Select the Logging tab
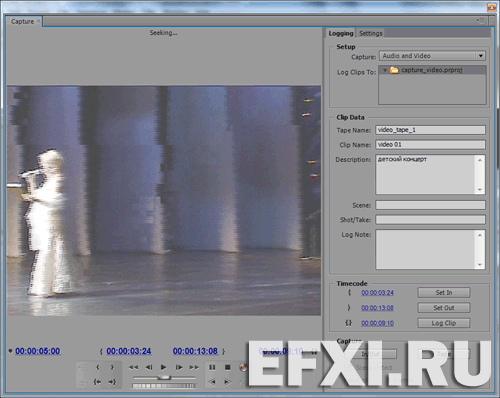Image resolution: width=500 pixels, height=398 pixels. (x=341, y=33)
